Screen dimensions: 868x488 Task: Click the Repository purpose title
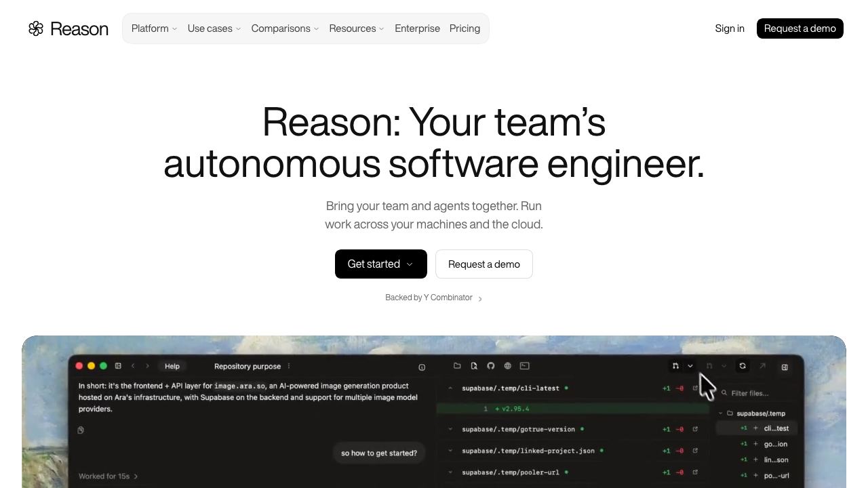[248, 366]
